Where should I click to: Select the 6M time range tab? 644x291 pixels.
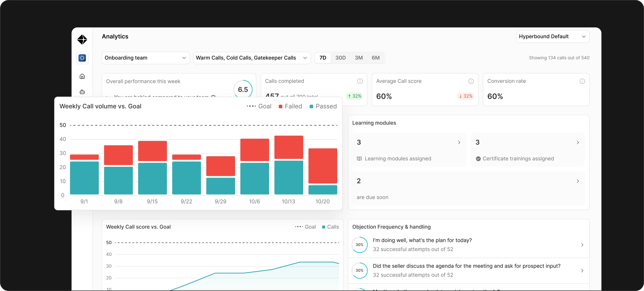376,58
